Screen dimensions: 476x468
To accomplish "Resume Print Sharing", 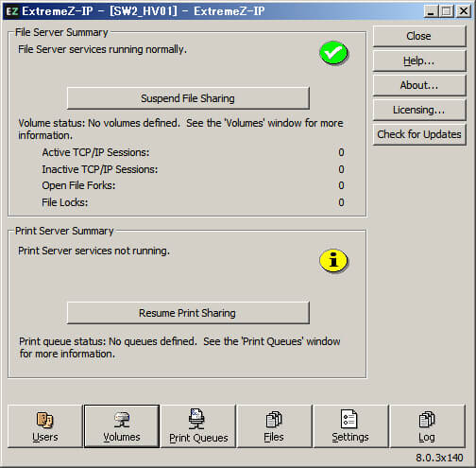I will (188, 313).
